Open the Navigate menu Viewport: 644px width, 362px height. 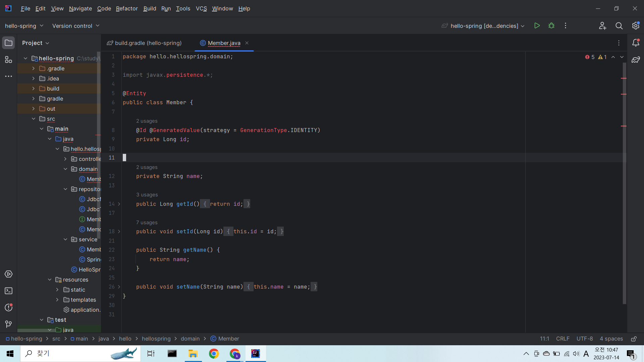click(80, 8)
